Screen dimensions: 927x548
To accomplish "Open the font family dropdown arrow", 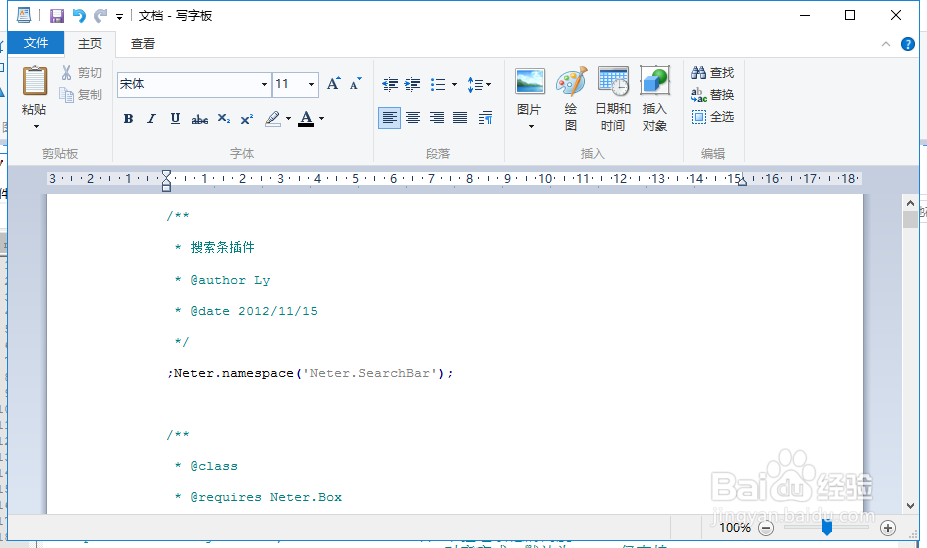I will pyautogui.click(x=264, y=85).
